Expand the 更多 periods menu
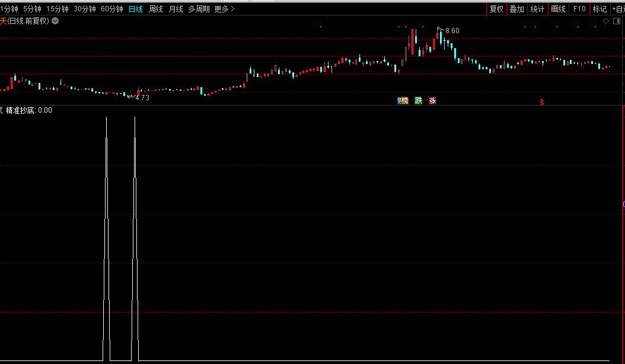The width and height of the screenshot is (625, 364). (224, 9)
